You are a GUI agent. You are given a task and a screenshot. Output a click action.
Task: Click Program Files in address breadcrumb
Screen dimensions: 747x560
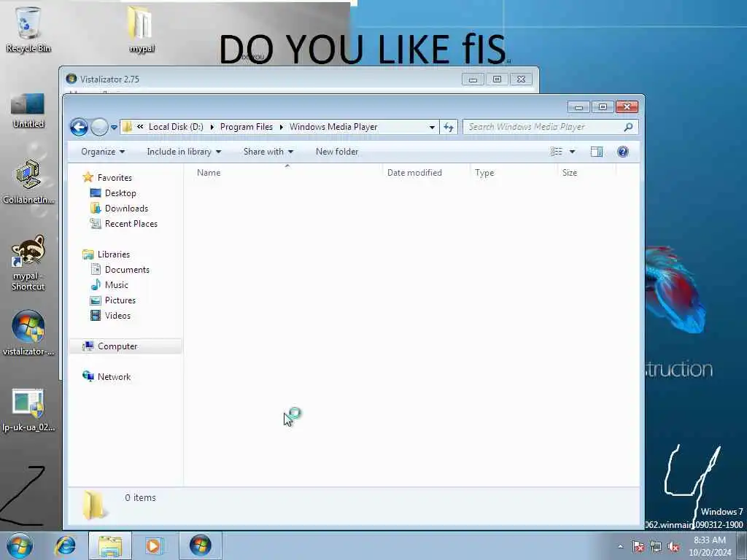pos(247,127)
